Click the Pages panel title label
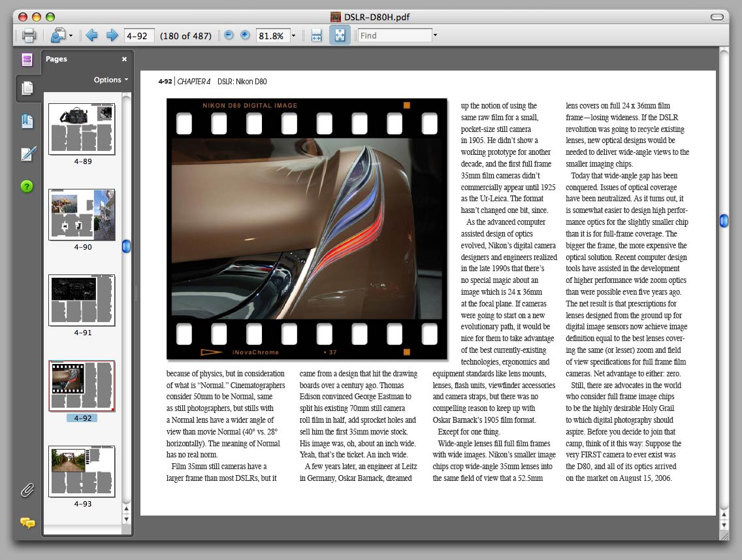This screenshot has height=560, width=742. (x=56, y=59)
